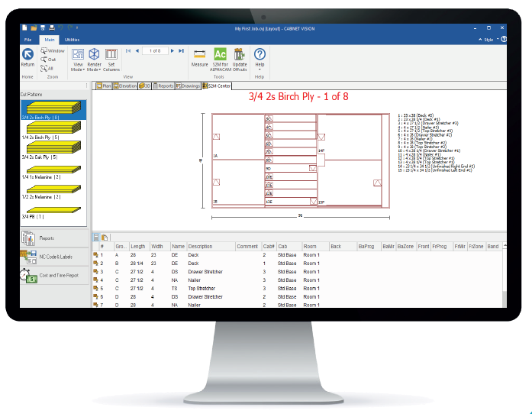Image resolution: width=532 pixels, height=414 pixels.
Task: Activate the Measure tool
Action: tap(199, 58)
